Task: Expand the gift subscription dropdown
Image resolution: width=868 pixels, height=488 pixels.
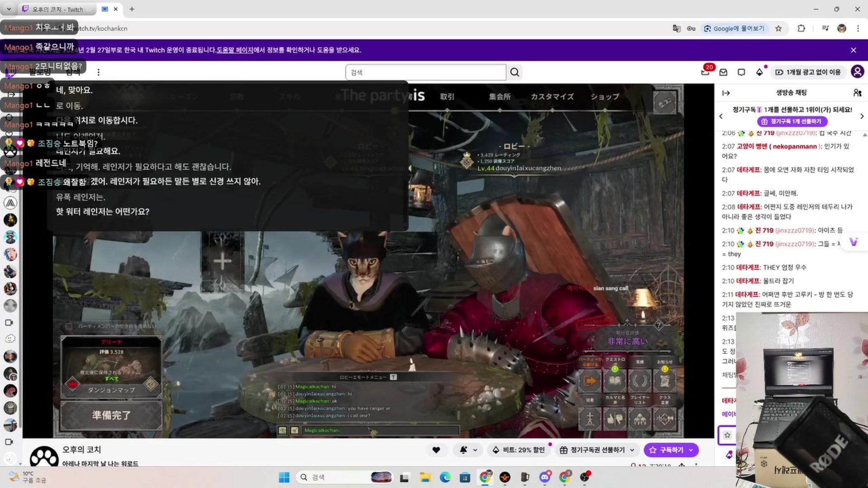Action: (632, 450)
